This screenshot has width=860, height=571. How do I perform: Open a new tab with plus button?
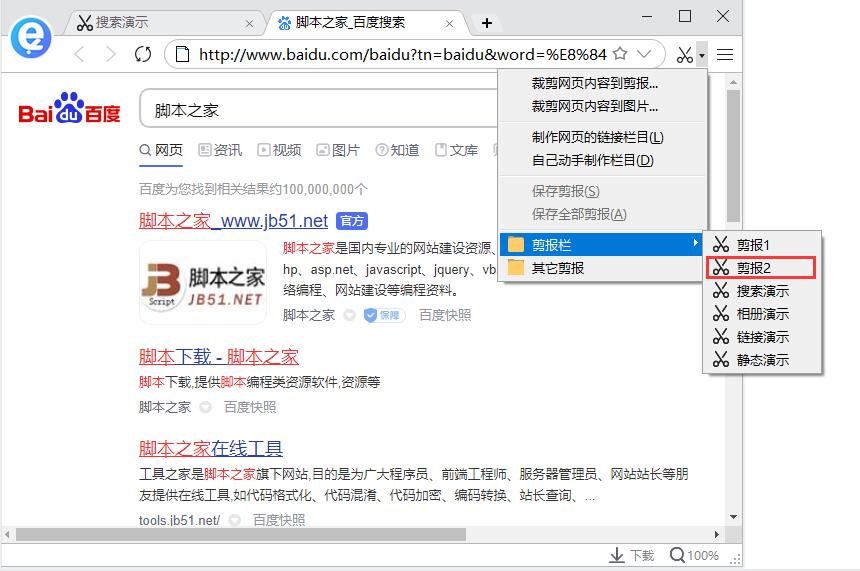point(486,23)
